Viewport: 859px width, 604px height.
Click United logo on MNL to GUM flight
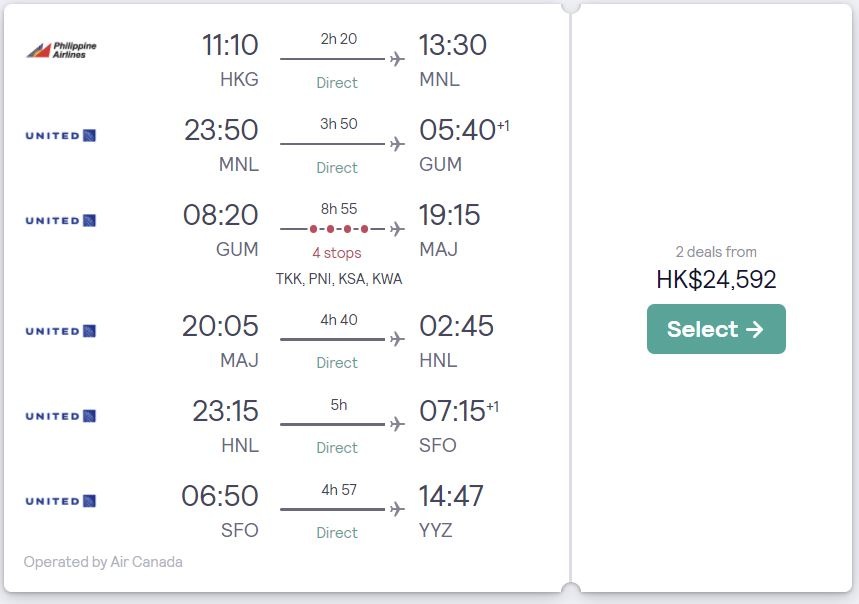click(61, 135)
